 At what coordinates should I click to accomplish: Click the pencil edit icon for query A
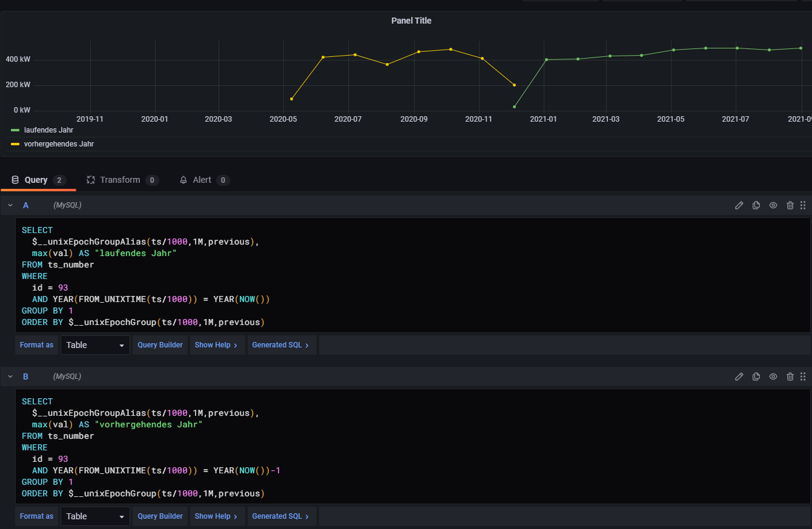coord(739,205)
